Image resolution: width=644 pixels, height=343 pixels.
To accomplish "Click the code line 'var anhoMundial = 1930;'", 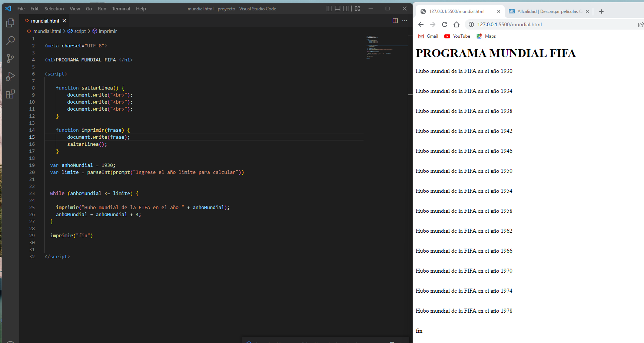I will [x=83, y=165].
